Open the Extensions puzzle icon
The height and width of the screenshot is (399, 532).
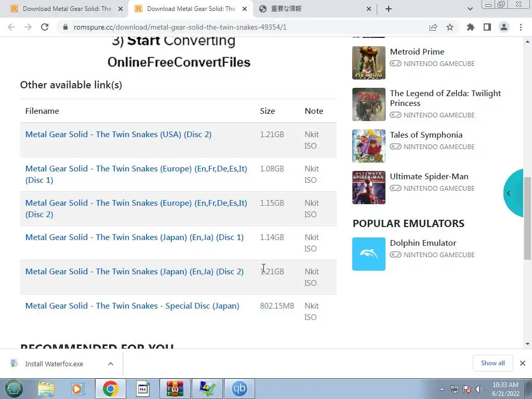(471, 27)
